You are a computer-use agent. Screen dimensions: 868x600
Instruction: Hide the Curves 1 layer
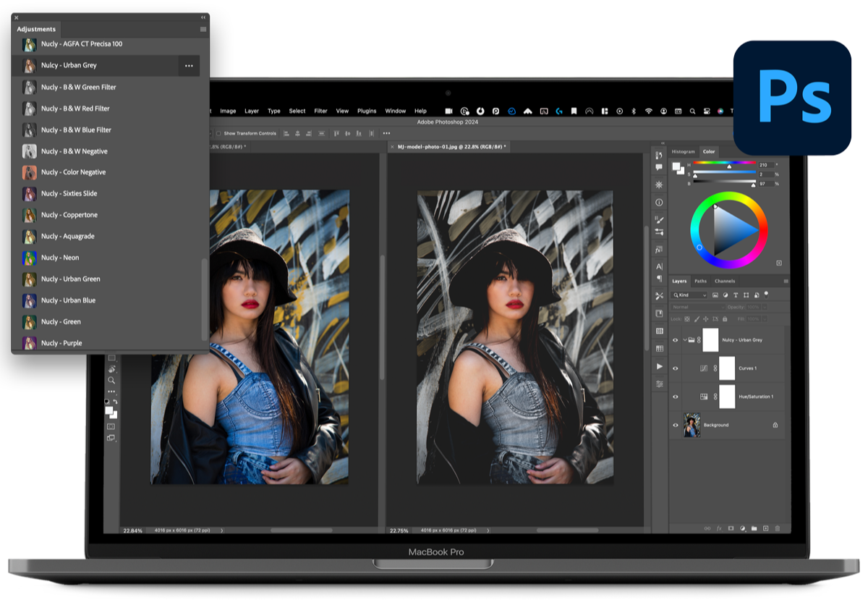676,368
